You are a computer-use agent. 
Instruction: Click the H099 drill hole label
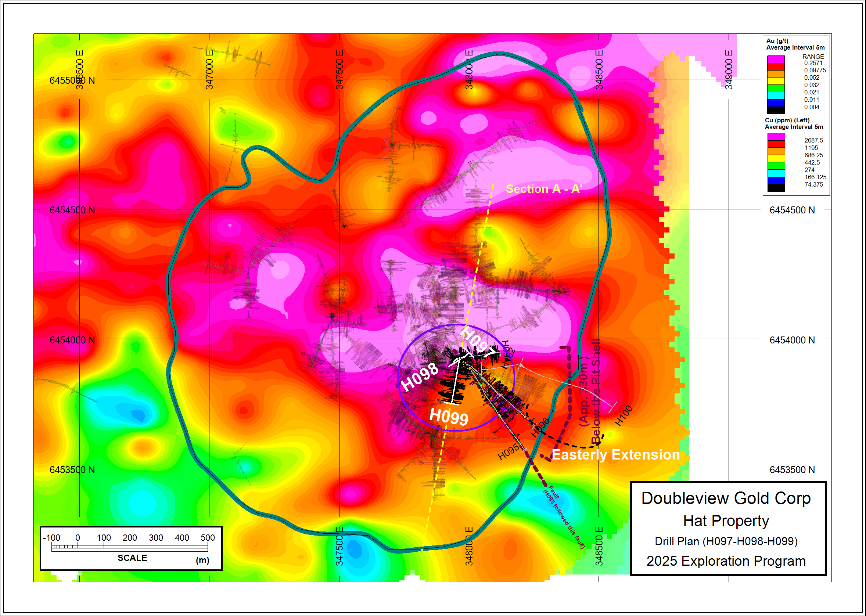tap(449, 417)
